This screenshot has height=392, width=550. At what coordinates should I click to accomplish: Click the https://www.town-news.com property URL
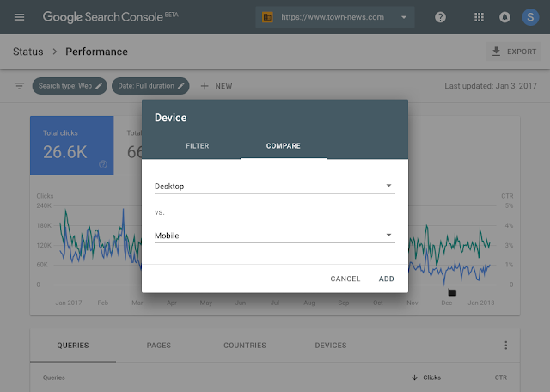coord(333,17)
